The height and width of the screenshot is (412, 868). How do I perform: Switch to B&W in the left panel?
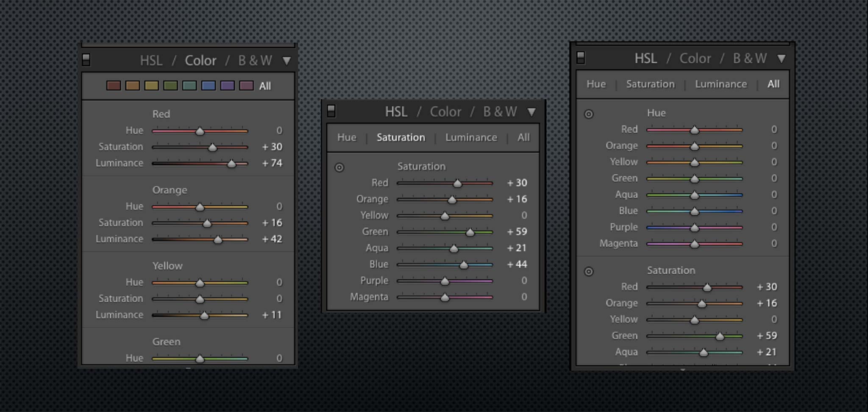point(255,61)
